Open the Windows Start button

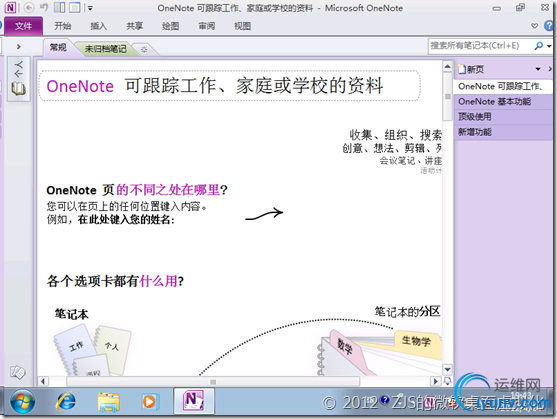click(22, 401)
